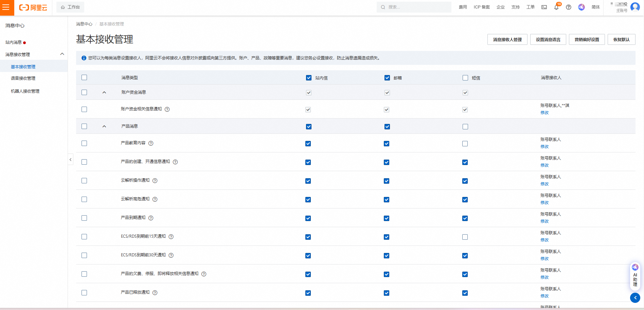The width and height of the screenshot is (644, 310).
Task: Open the Cloud Shell terminal icon
Action: 544,7
